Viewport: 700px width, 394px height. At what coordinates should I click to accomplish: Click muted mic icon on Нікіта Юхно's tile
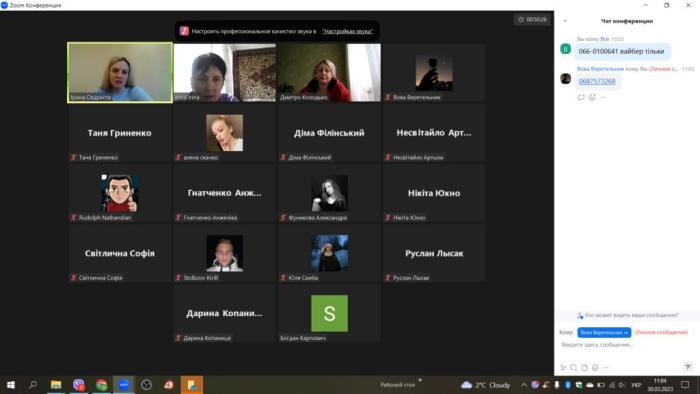coord(388,217)
